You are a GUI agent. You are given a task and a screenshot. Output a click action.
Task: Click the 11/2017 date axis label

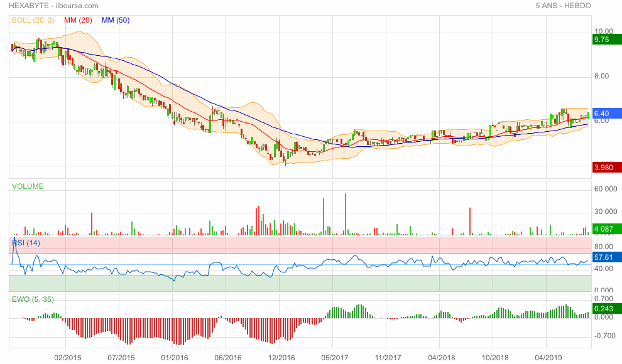(x=388, y=358)
